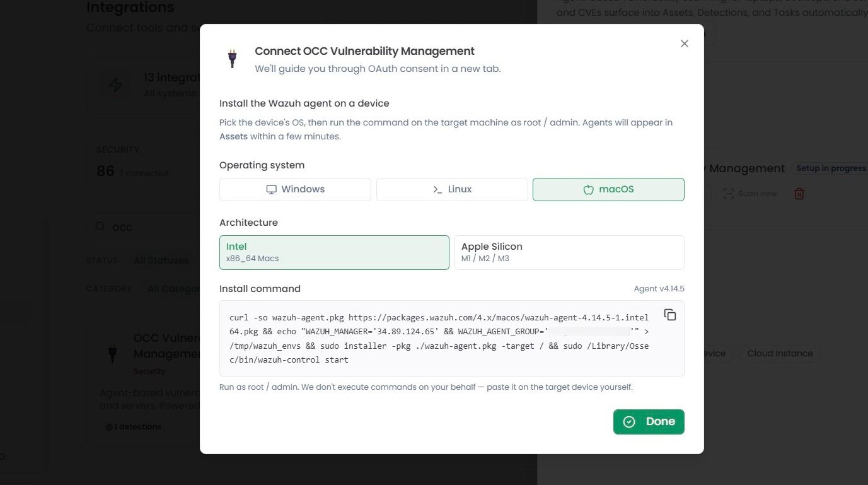Open the All Statuses filter dropdown
This screenshot has width=868, height=485.
point(161,260)
